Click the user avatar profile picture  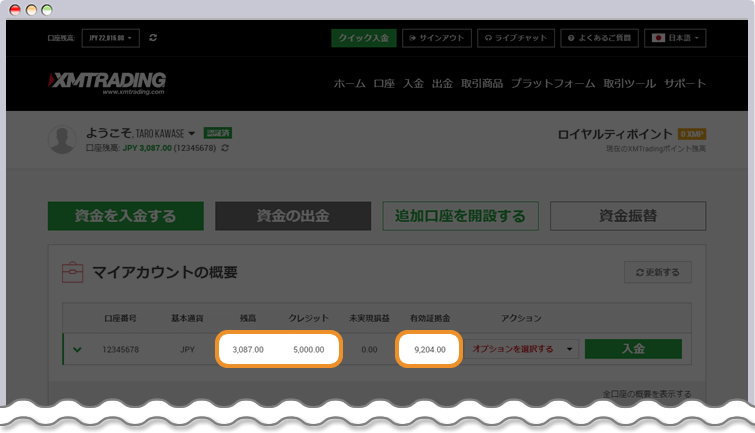tap(63, 140)
